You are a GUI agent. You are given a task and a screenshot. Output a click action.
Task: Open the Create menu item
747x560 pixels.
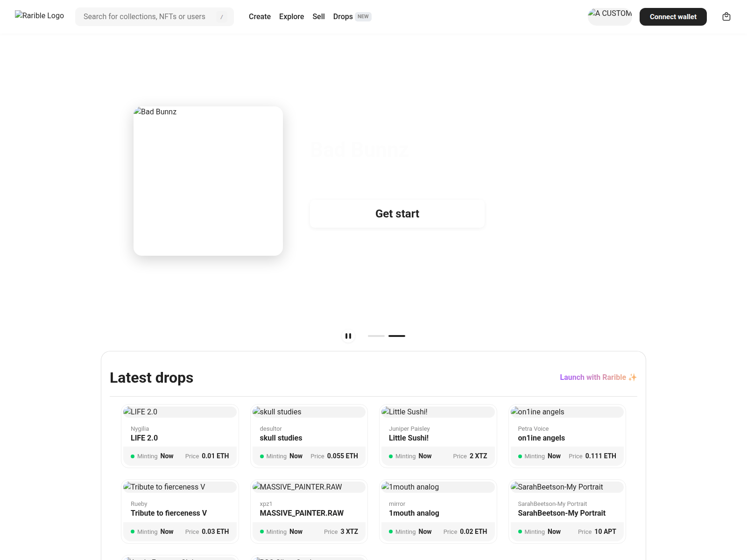[x=260, y=17]
